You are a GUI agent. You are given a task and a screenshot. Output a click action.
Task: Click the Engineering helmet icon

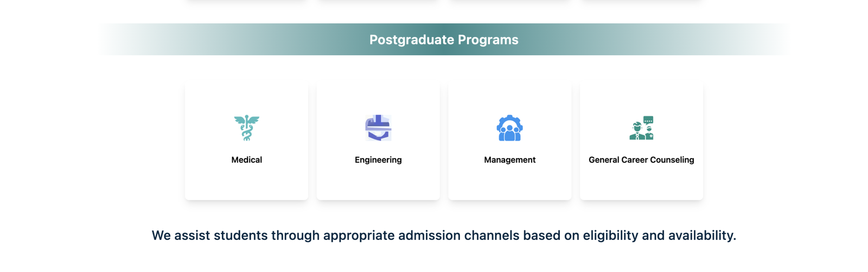pyautogui.click(x=378, y=128)
